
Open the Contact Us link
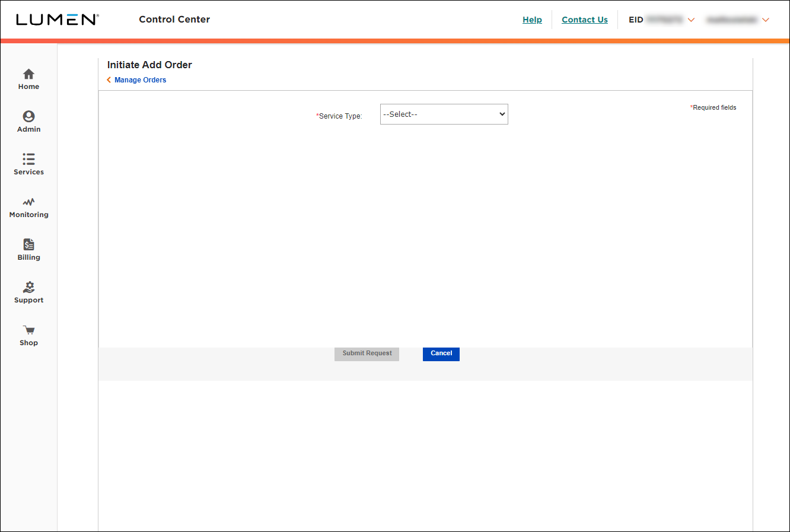[585, 20]
